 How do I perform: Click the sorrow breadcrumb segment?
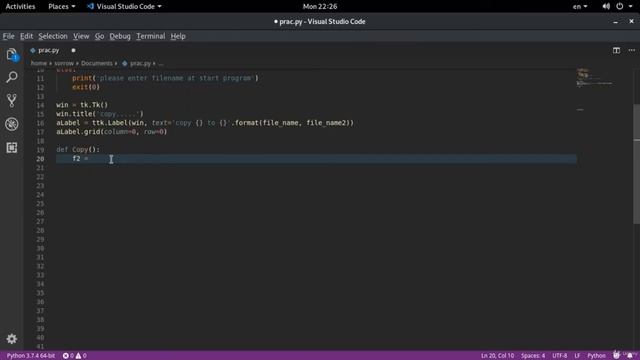pyautogui.click(x=64, y=63)
